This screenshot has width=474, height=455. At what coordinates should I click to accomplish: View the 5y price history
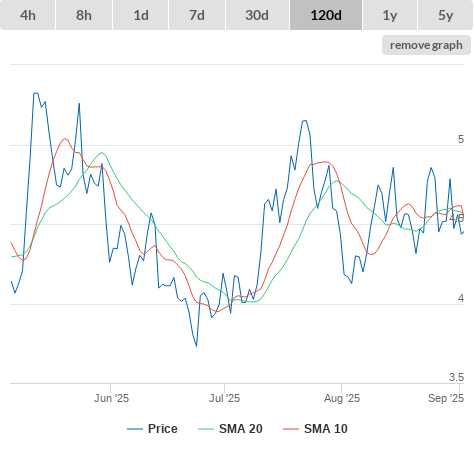pos(445,15)
